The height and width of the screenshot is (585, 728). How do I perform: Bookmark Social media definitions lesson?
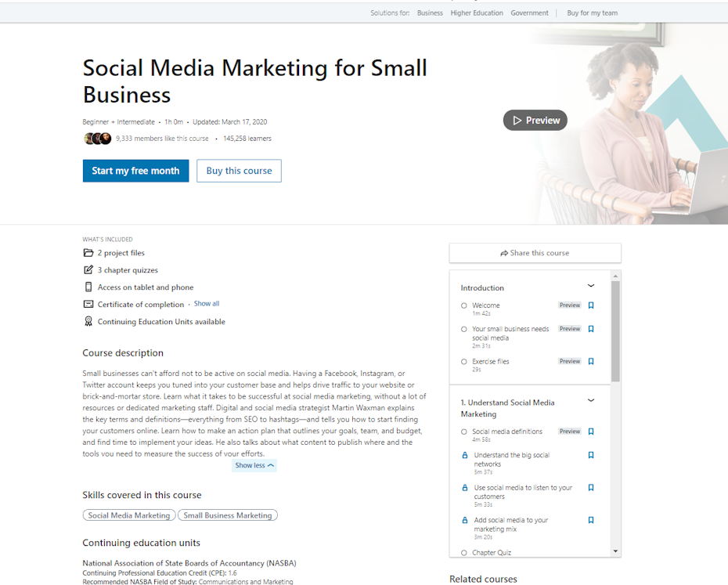pos(591,432)
